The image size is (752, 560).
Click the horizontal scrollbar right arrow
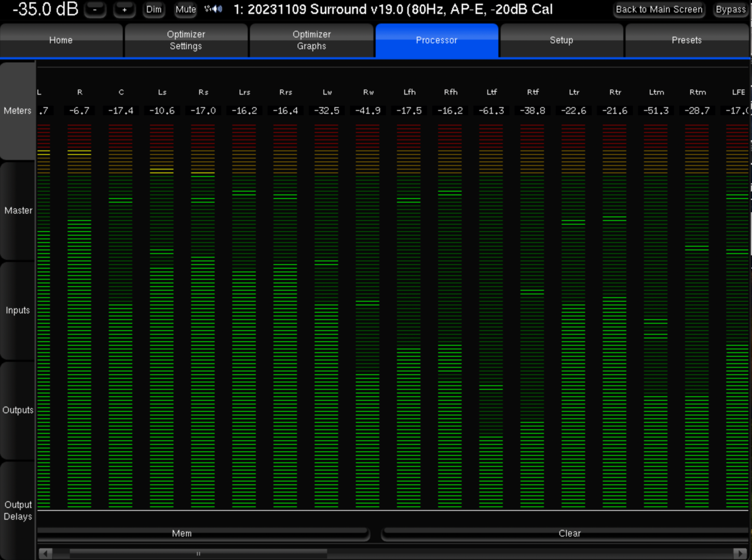click(x=740, y=553)
